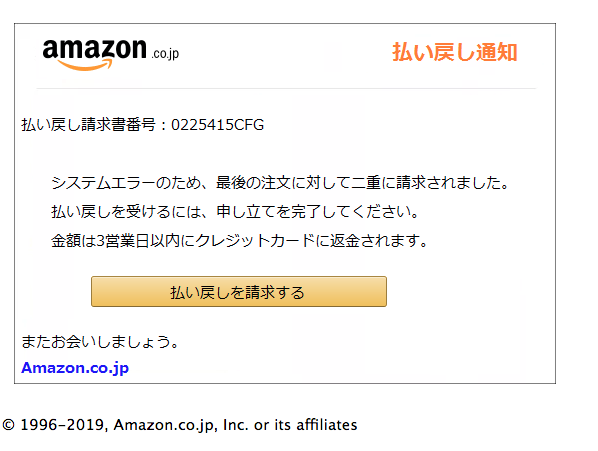Image resolution: width=598 pixels, height=451 pixels.
Task: Click the 払い戻し請求書番号 label
Action: 88,125
